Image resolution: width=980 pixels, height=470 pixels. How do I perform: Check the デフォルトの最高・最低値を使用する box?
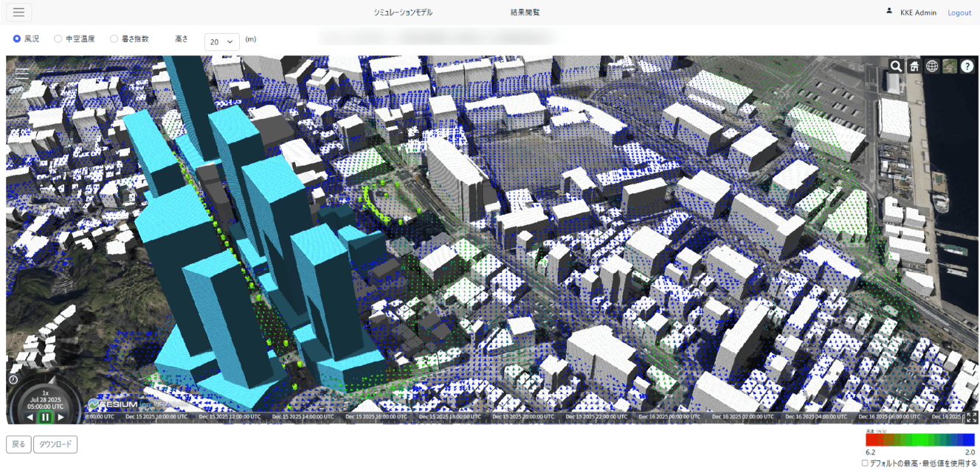click(x=865, y=463)
